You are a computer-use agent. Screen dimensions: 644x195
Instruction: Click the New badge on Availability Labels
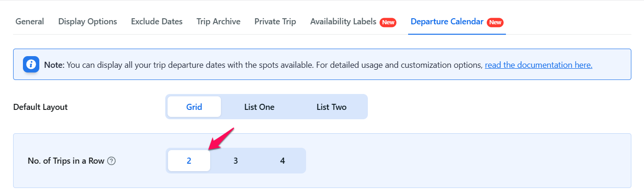click(388, 22)
